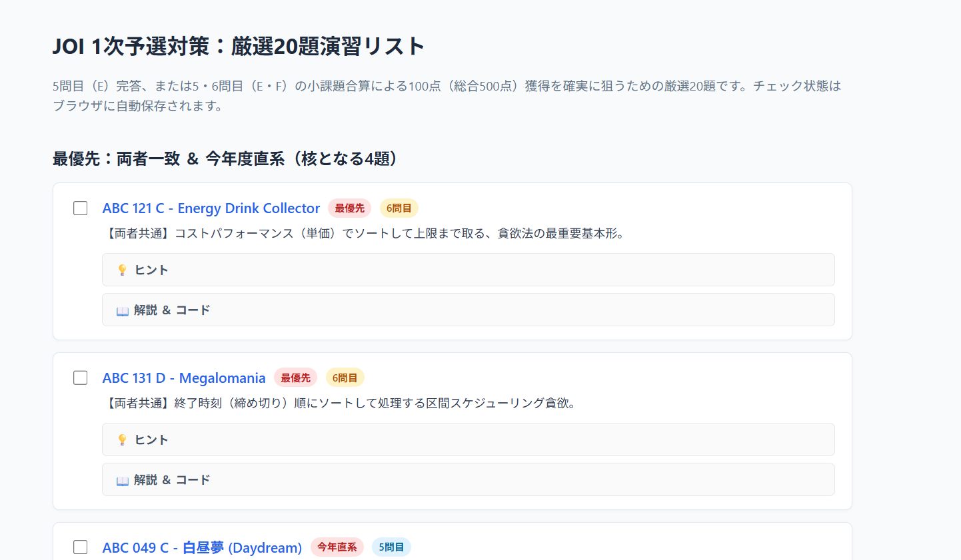Click the lightbulb icon in Megalomania hint
The image size is (961, 560).
(122, 440)
